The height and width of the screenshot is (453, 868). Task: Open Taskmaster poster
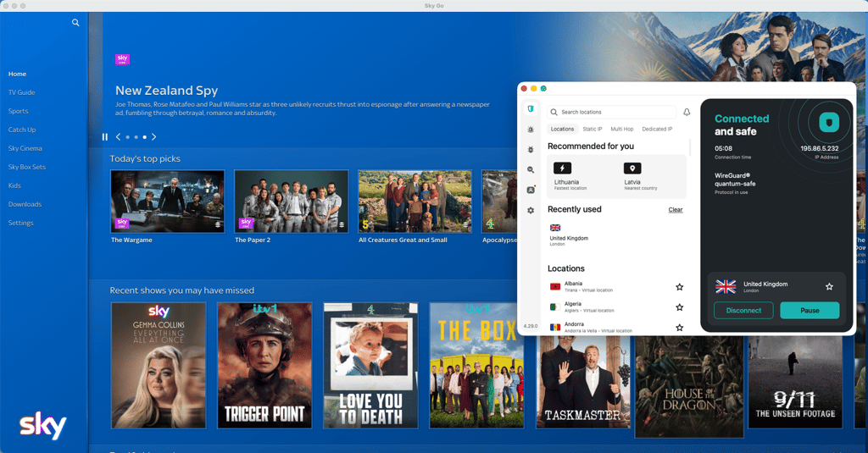click(583, 382)
